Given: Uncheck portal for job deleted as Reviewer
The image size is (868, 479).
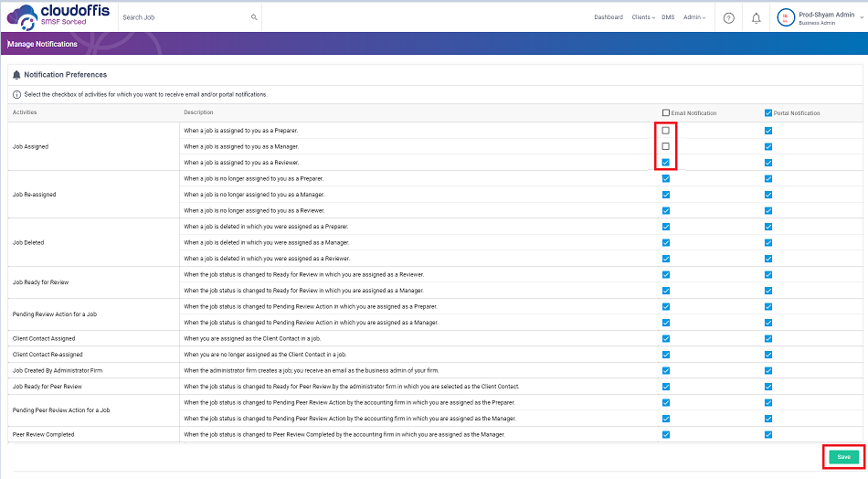Looking at the screenshot, I should point(768,259).
